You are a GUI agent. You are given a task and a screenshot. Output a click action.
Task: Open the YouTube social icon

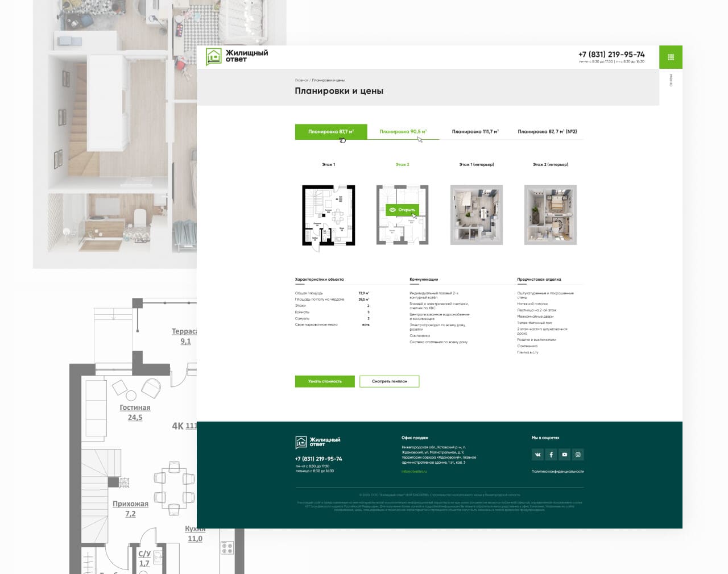(564, 455)
